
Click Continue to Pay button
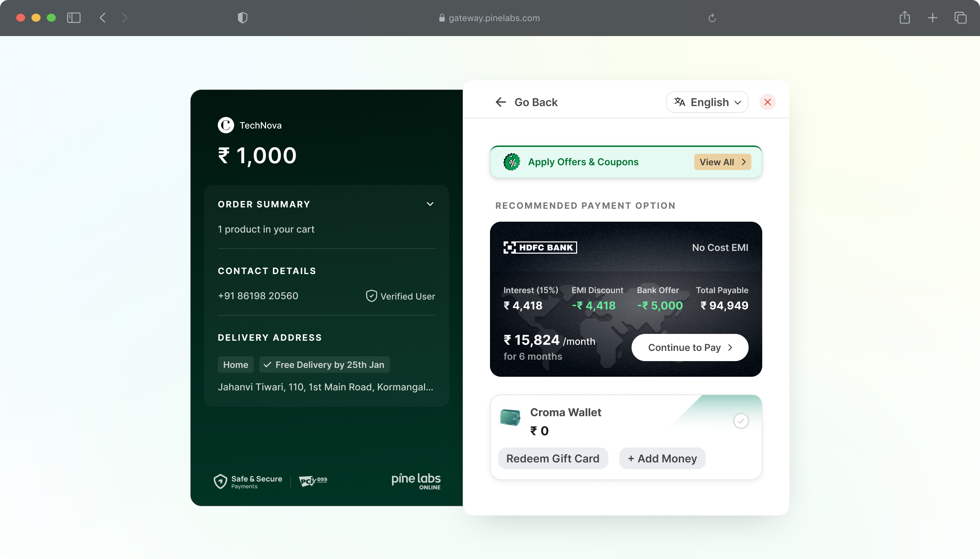click(690, 348)
